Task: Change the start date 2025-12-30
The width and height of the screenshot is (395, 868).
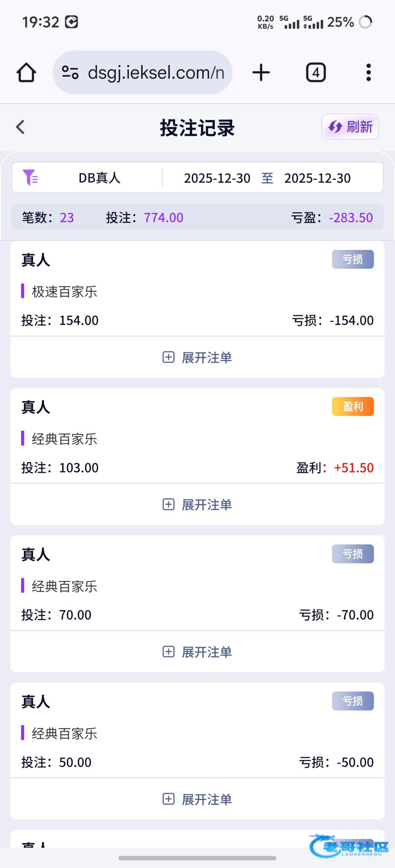Action: coord(217,178)
